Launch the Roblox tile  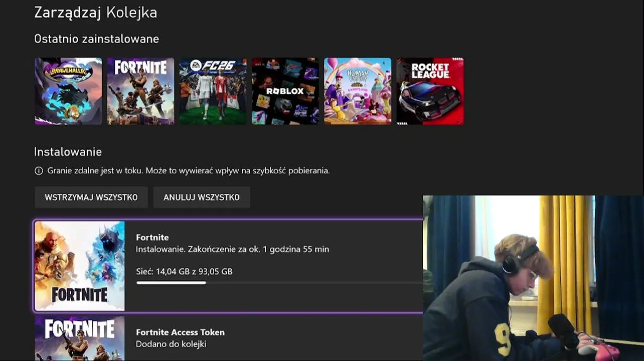[285, 91]
